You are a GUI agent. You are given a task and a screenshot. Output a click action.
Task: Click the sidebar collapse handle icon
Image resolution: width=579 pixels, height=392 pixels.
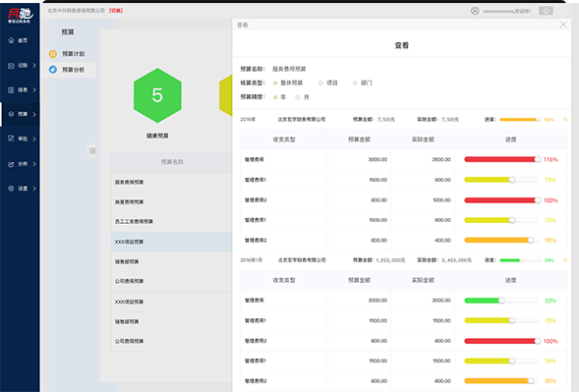point(92,150)
